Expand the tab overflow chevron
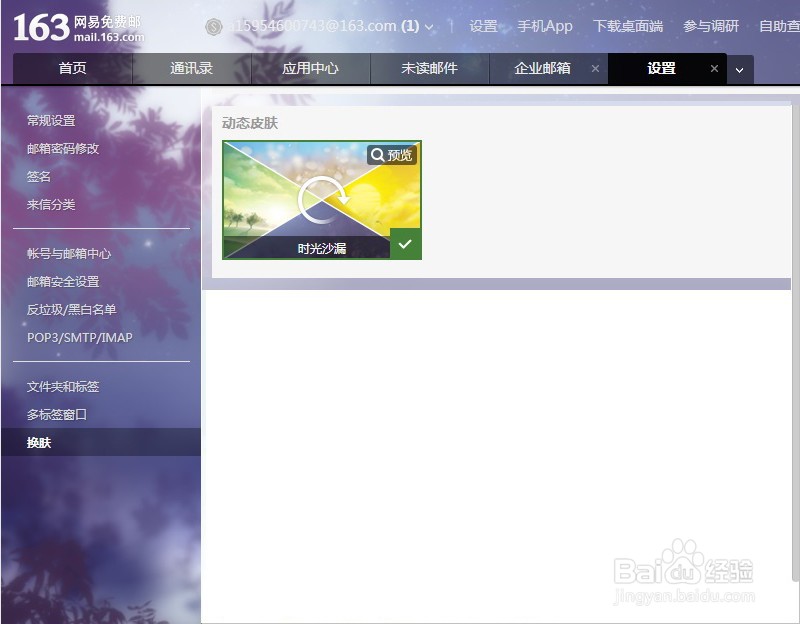The height and width of the screenshot is (624, 800). tap(738, 71)
